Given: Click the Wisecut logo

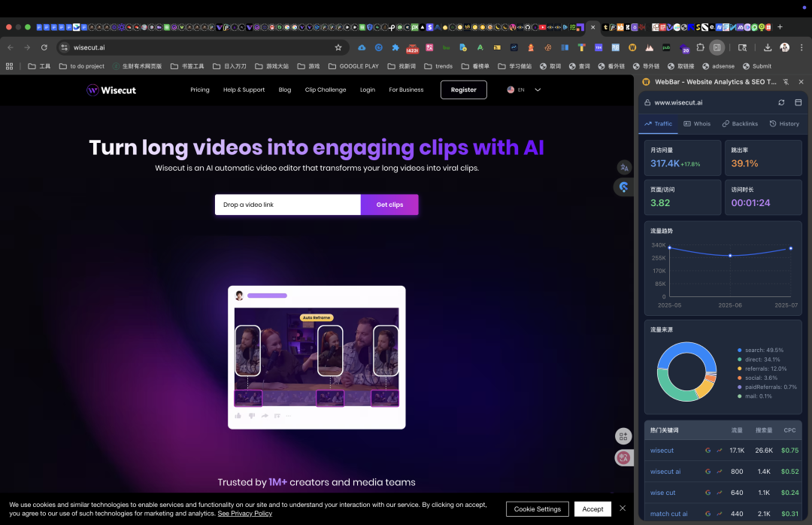Looking at the screenshot, I should 111,90.
